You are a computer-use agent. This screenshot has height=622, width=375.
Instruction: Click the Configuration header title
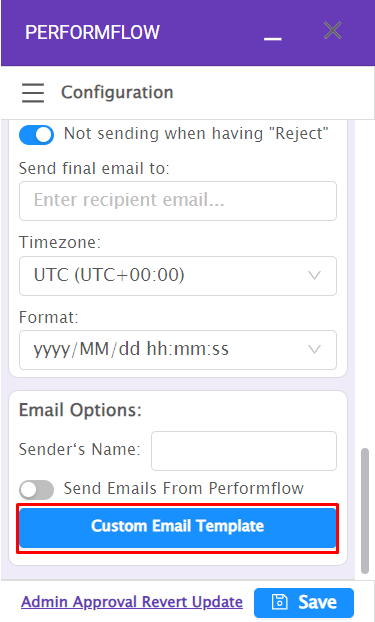(x=117, y=92)
